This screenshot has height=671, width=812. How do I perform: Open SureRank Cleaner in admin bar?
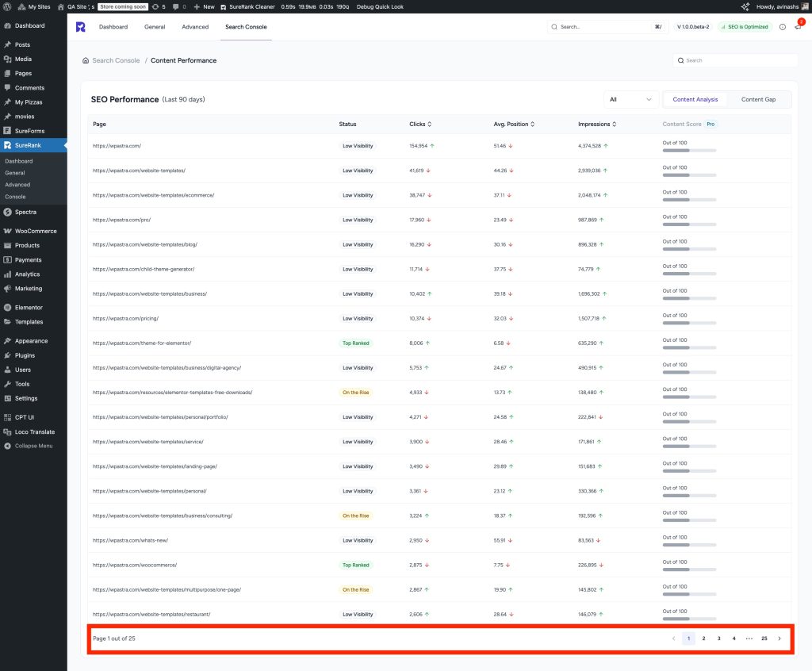[x=247, y=6]
